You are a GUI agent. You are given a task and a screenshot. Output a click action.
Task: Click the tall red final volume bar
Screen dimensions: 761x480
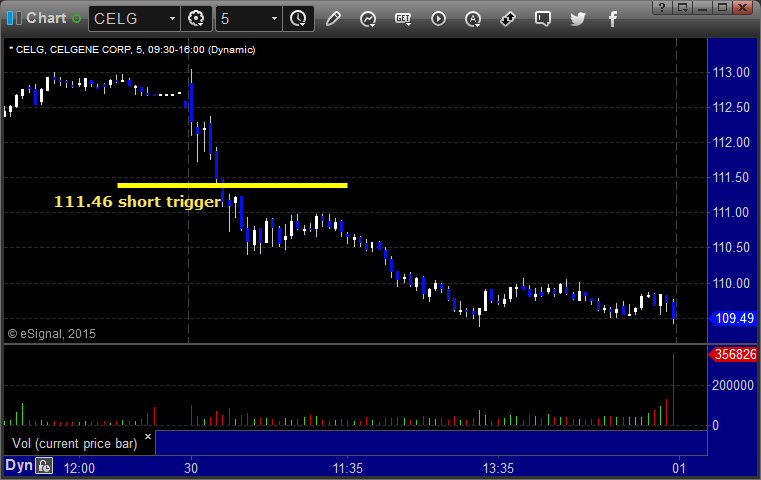[x=673, y=389]
